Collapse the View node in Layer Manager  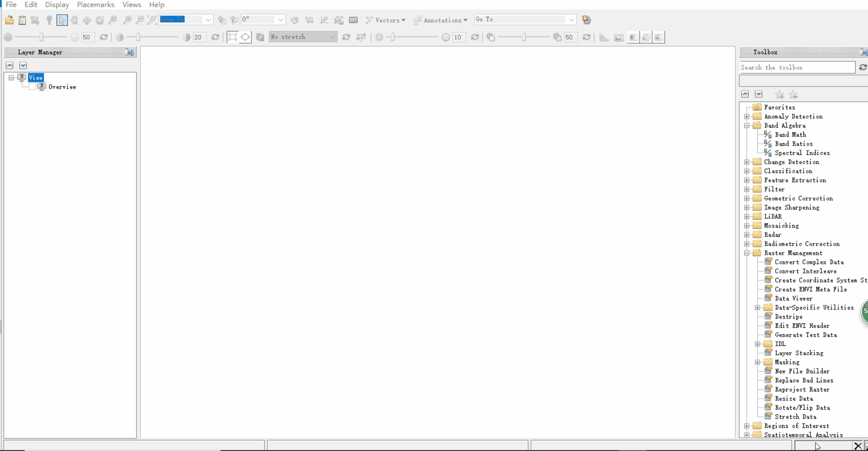[x=11, y=78]
